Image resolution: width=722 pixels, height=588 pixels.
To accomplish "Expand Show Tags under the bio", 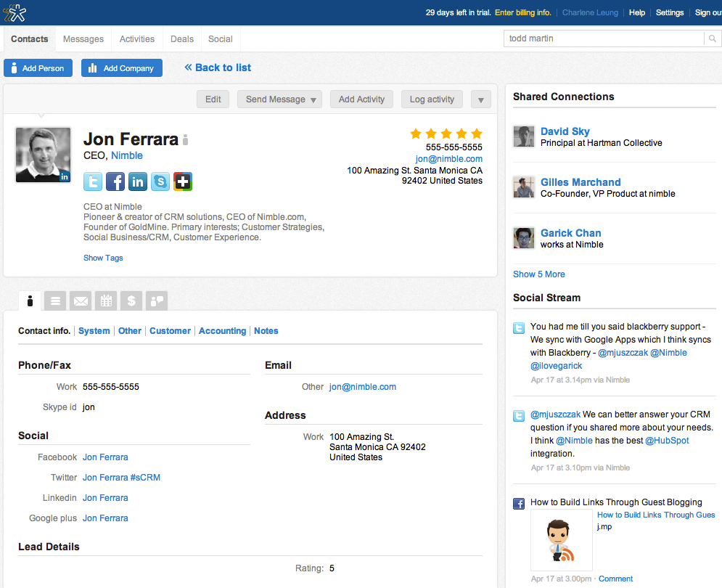I will (x=103, y=258).
